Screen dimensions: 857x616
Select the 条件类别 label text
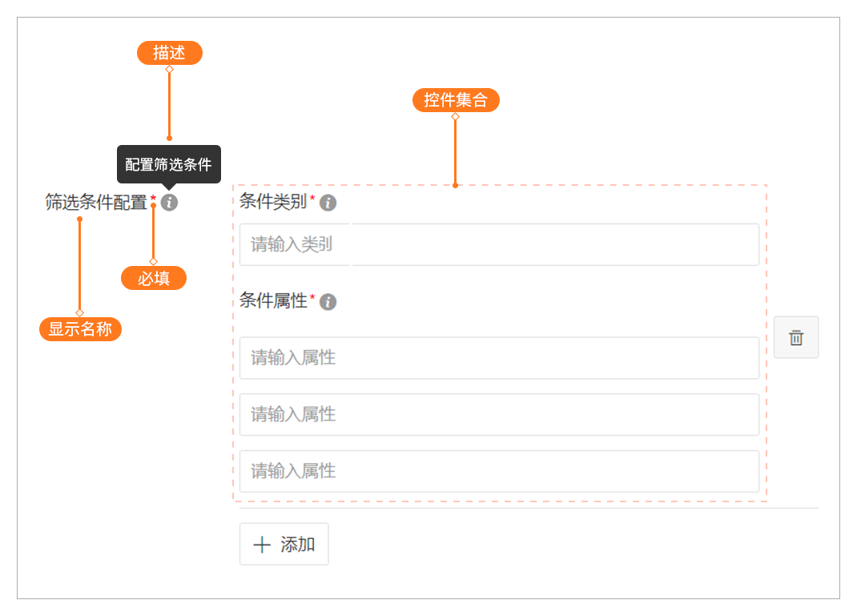[272, 202]
